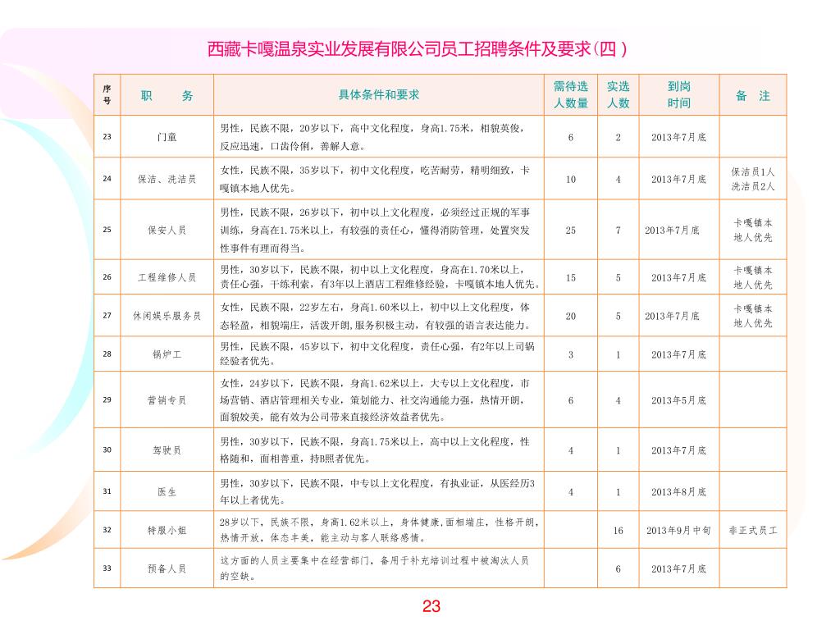This screenshot has height=630, width=840.
Task: Click the 特服小姐 requirements description
Action: (379, 530)
